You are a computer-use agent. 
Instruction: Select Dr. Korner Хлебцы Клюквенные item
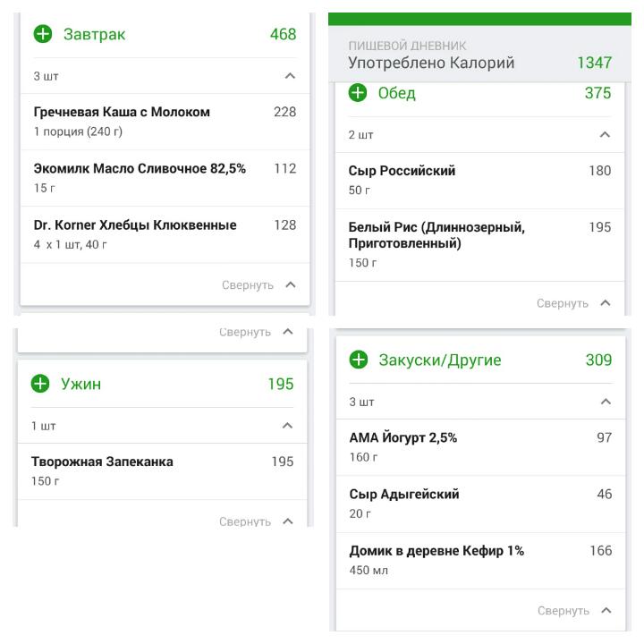coord(165,234)
